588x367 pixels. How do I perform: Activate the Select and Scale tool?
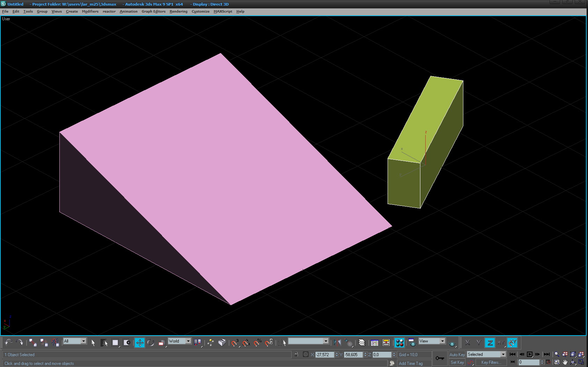(162, 343)
